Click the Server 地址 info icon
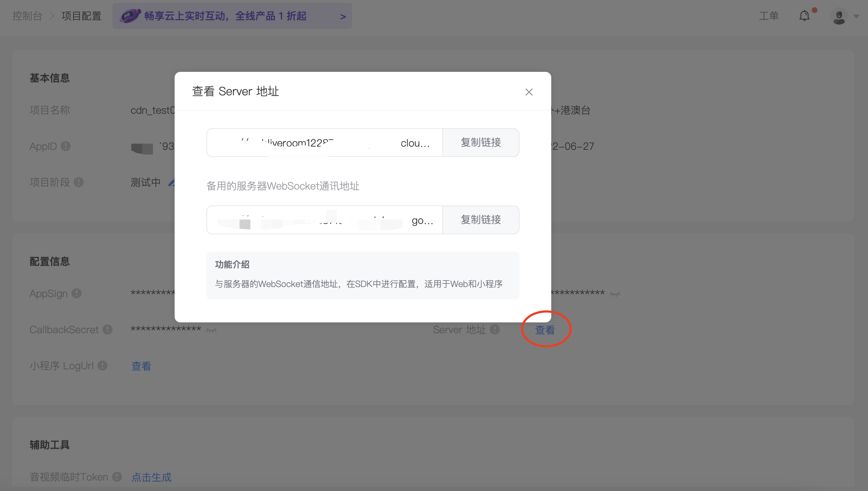868x491 pixels. tap(495, 330)
